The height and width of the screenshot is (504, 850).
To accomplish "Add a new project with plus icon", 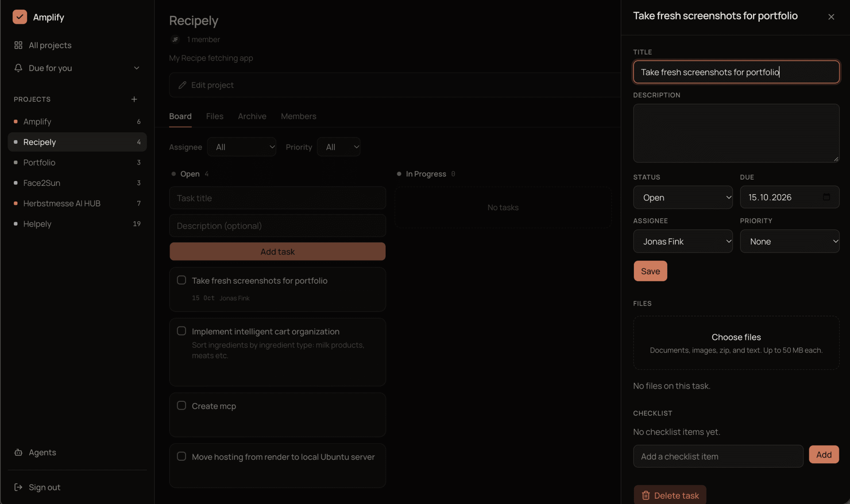I will click(134, 99).
